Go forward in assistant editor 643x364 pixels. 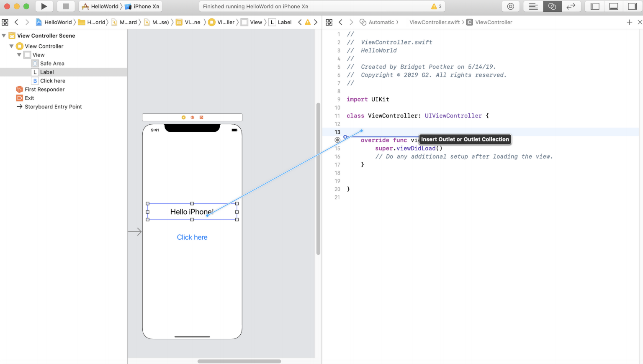pos(351,22)
